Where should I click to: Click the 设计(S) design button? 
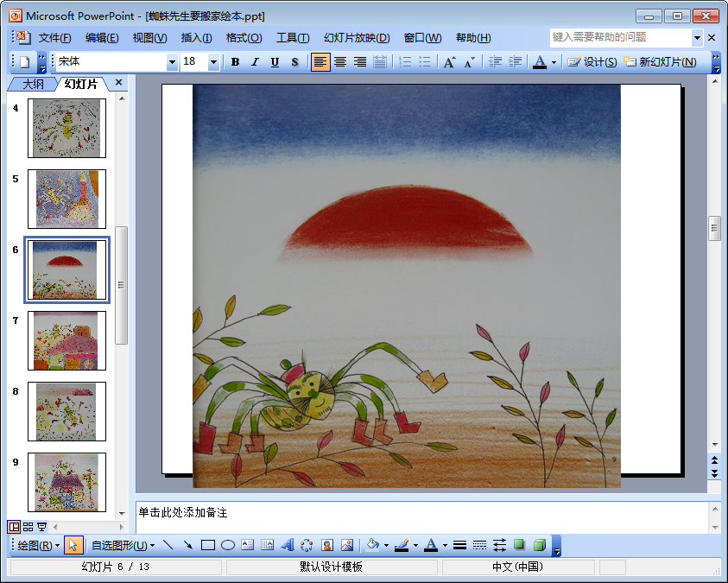[592, 61]
